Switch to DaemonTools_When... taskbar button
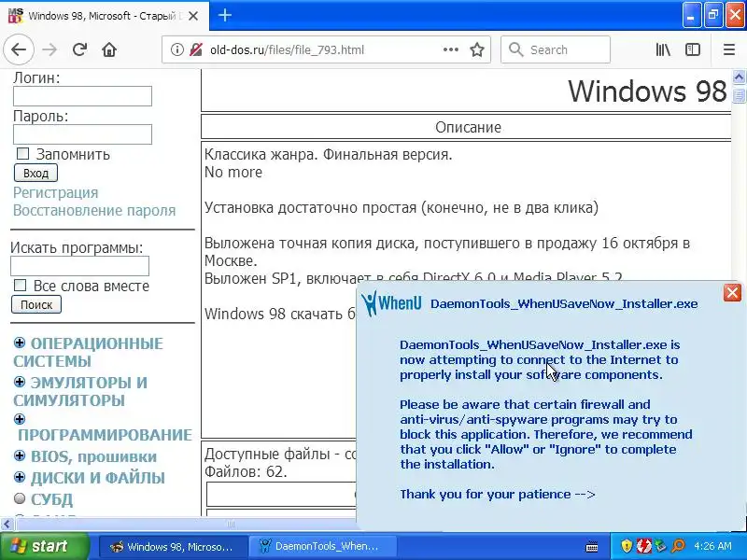 [323, 547]
